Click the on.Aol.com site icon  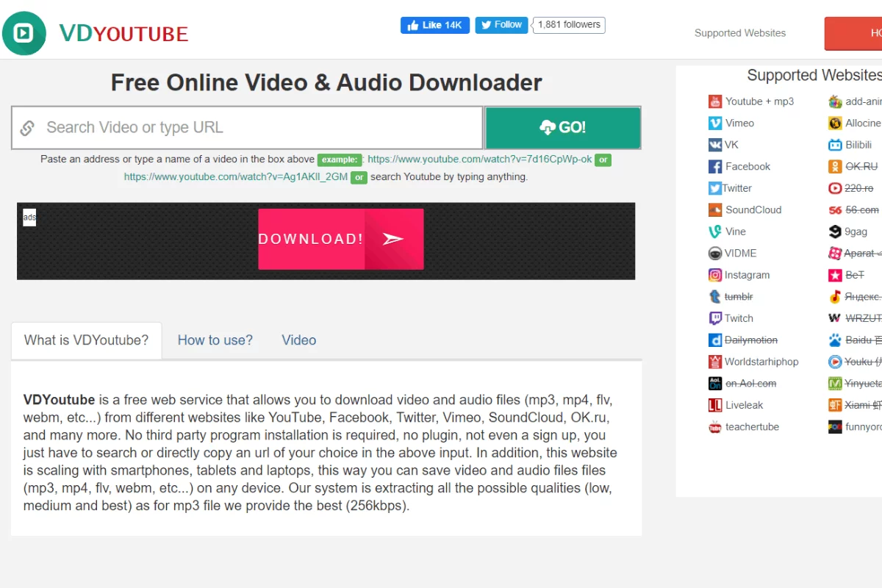[715, 383]
